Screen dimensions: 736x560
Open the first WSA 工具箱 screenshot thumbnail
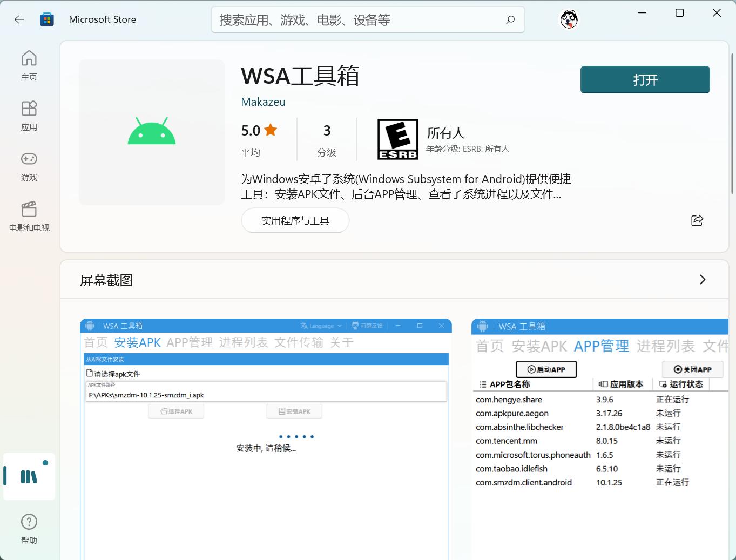[x=266, y=437]
